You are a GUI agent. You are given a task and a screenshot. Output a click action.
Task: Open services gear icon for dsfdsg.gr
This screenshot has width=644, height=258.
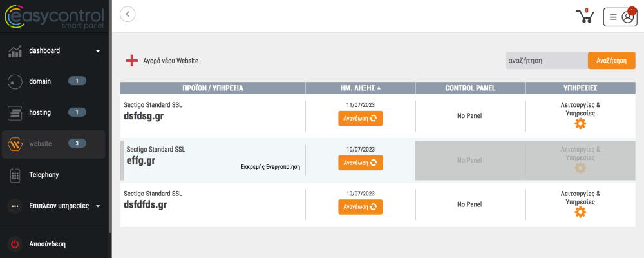pyautogui.click(x=580, y=124)
